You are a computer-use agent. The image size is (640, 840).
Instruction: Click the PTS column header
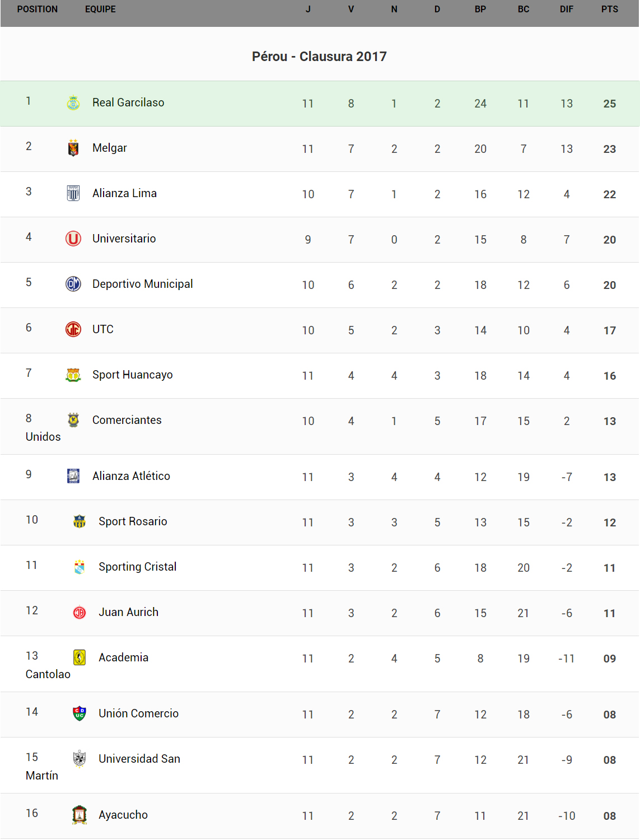point(609,10)
